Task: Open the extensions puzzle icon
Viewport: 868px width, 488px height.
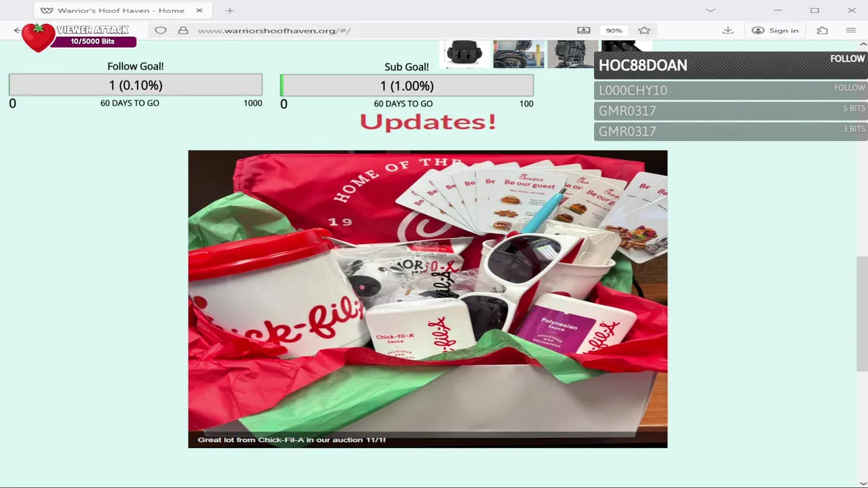Action: point(823,30)
